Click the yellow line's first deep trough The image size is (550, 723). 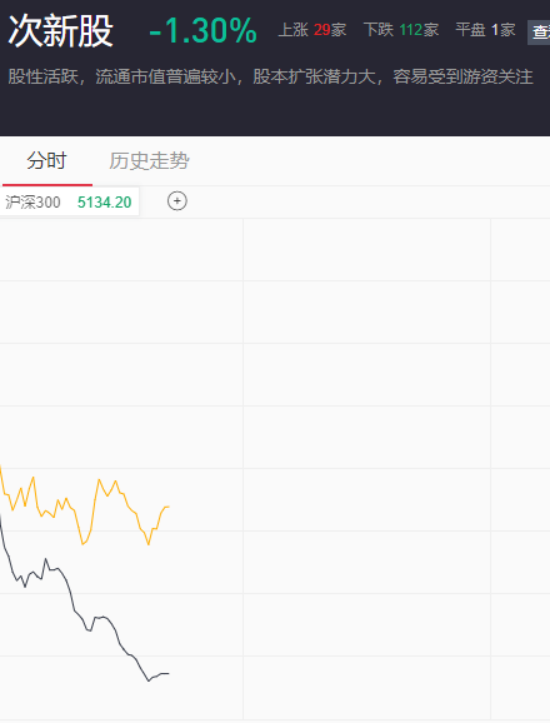coord(83,544)
